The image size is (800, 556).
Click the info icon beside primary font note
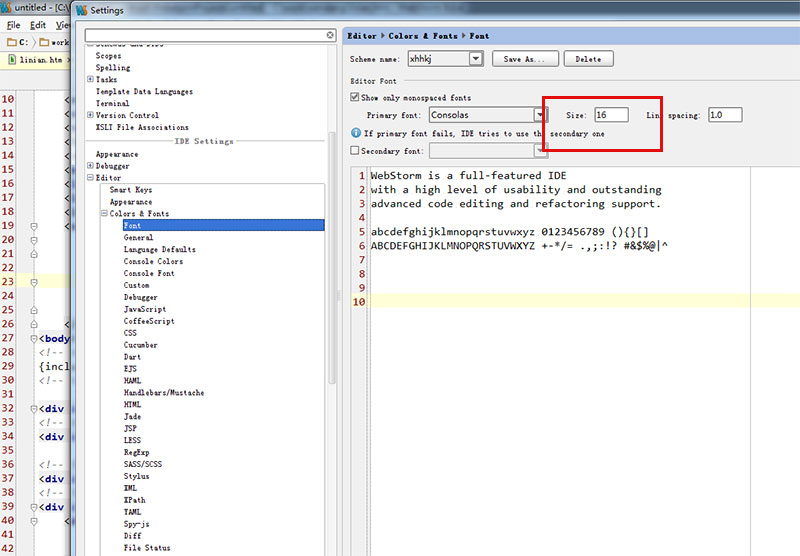(356, 133)
